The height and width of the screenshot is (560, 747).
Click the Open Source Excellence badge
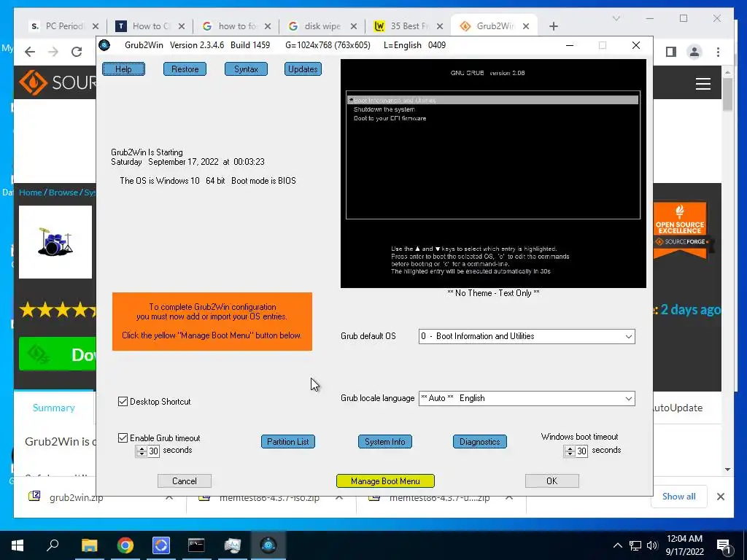[x=681, y=231]
